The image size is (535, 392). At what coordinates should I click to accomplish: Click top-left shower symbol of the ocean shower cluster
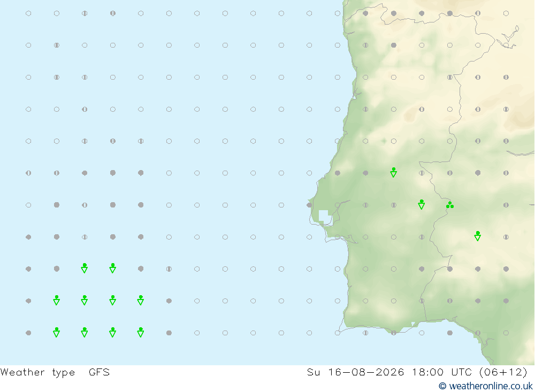85,268
